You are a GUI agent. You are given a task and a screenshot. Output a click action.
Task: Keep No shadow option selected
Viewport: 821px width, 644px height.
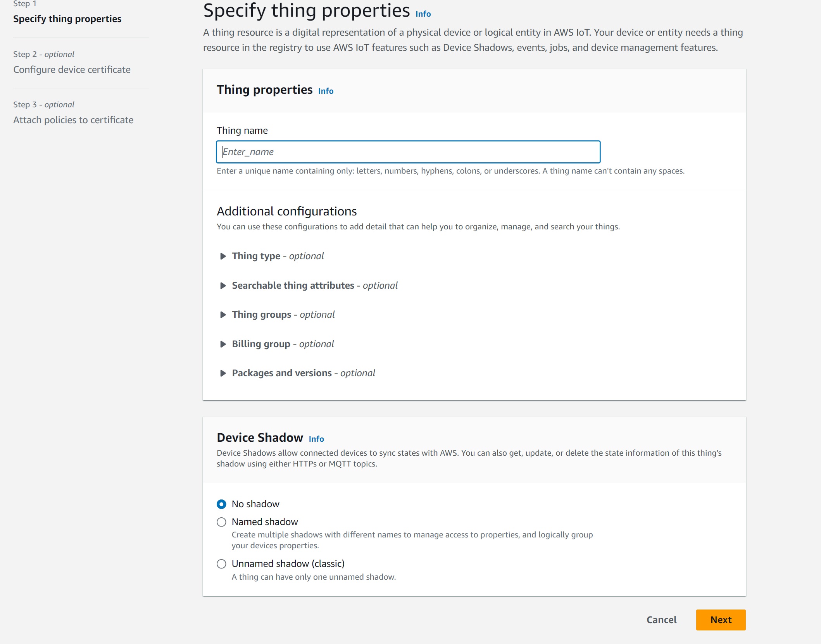coord(221,504)
